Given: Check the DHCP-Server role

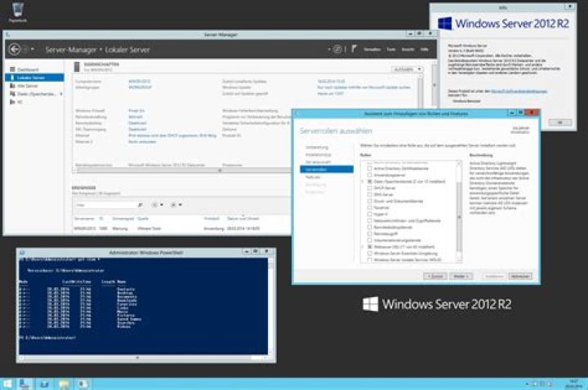Looking at the screenshot, I should pyautogui.click(x=369, y=188).
